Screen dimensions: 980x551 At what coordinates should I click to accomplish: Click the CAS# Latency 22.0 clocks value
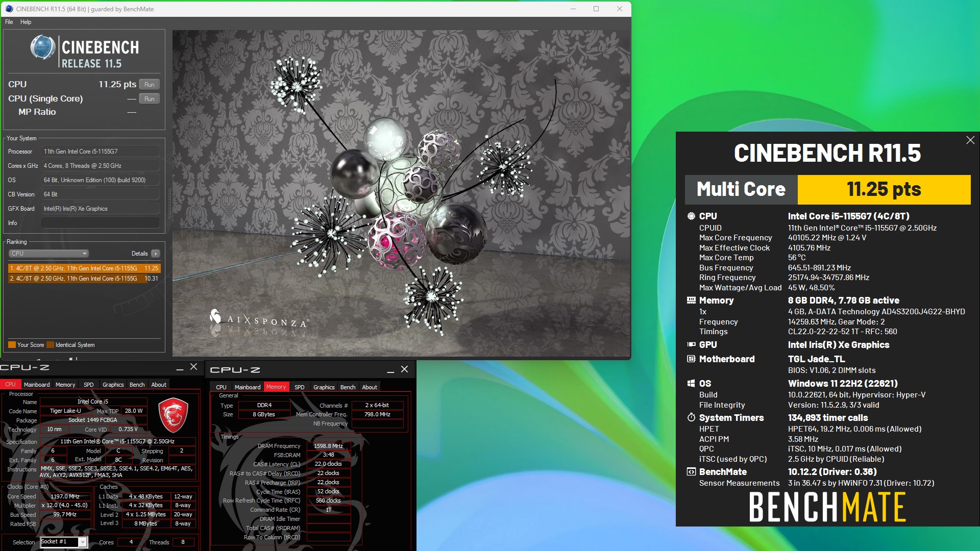(x=328, y=464)
